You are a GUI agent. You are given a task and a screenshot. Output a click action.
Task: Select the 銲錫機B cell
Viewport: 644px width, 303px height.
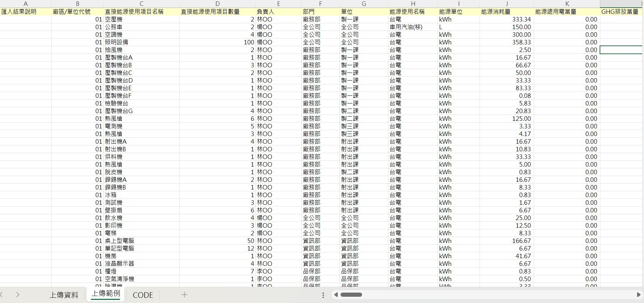click(141, 187)
